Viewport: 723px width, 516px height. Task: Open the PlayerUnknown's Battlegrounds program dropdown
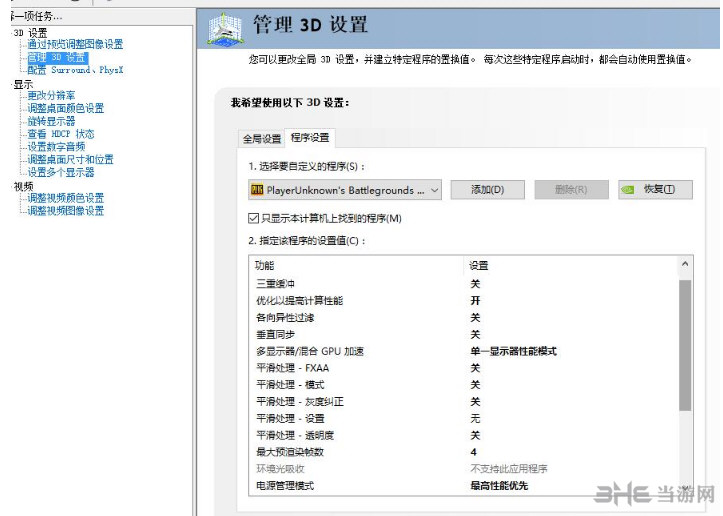coord(345,190)
